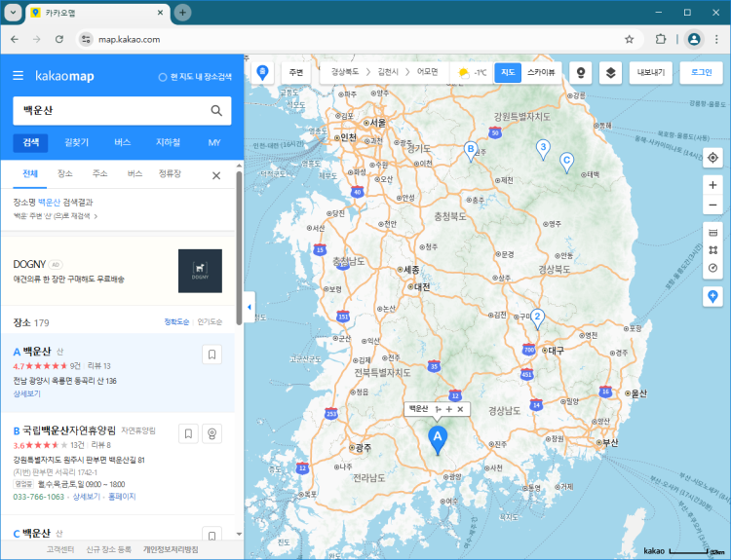Open the 버스 top tab
The image size is (731, 560).
pos(122,142)
